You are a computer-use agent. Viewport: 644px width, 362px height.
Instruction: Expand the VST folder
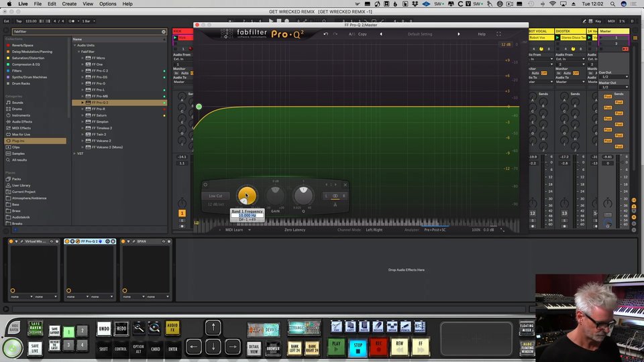[74, 154]
